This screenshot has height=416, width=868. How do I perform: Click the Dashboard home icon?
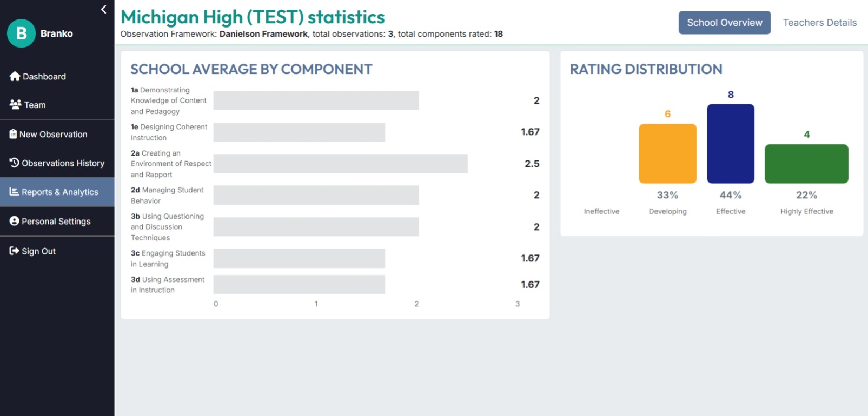point(15,76)
